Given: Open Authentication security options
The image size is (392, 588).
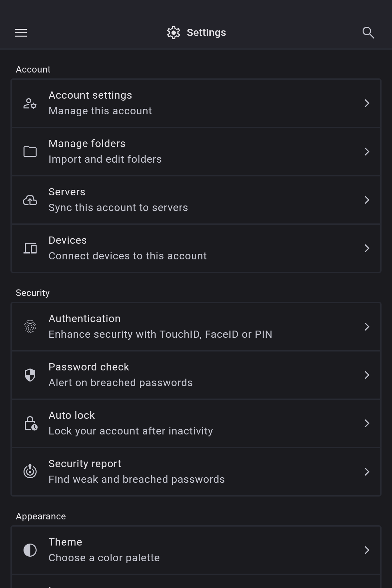Looking at the screenshot, I should pyautogui.click(x=196, y=327).
